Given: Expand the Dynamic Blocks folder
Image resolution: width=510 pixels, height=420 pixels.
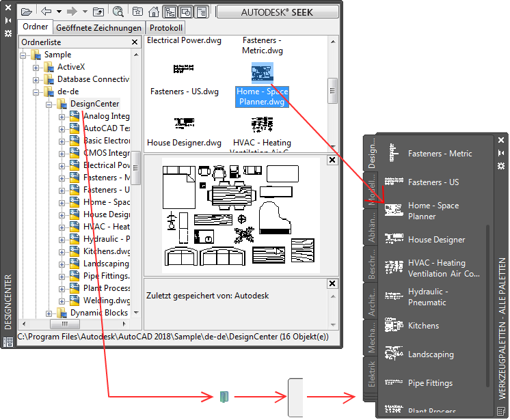Looking at the screenshot, I should point(49,313).
